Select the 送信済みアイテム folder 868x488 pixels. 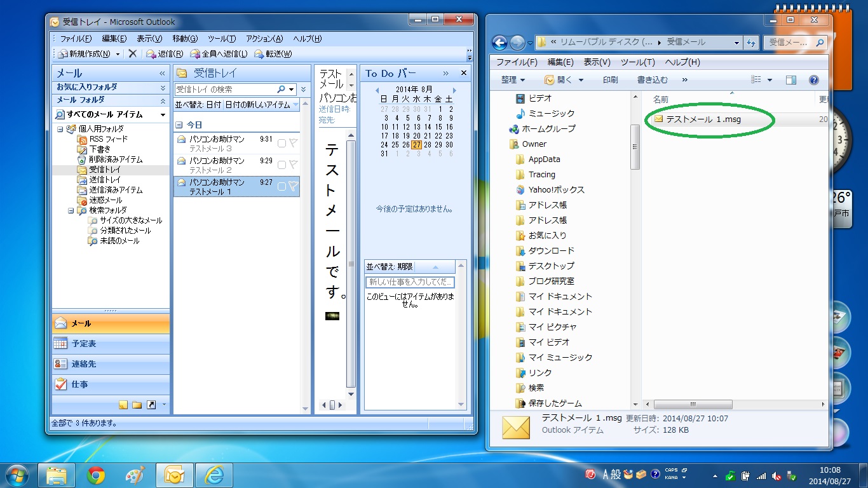110,190
